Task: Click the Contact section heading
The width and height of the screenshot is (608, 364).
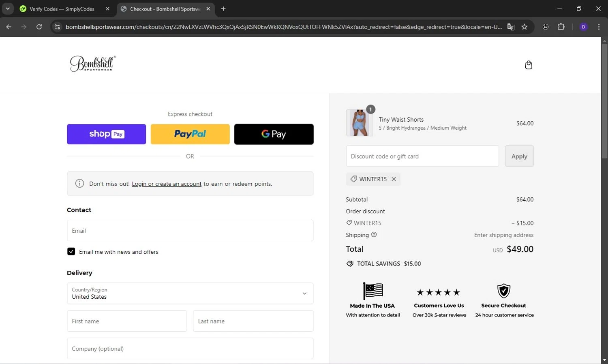Action: coord(79,210)
